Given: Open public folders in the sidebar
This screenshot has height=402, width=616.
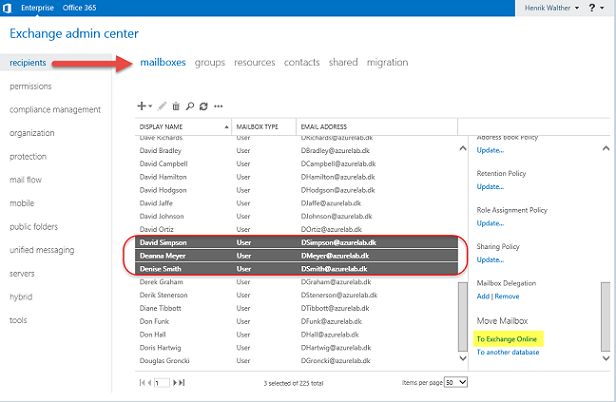Looking at the screenshot, I should coord(34,226).
